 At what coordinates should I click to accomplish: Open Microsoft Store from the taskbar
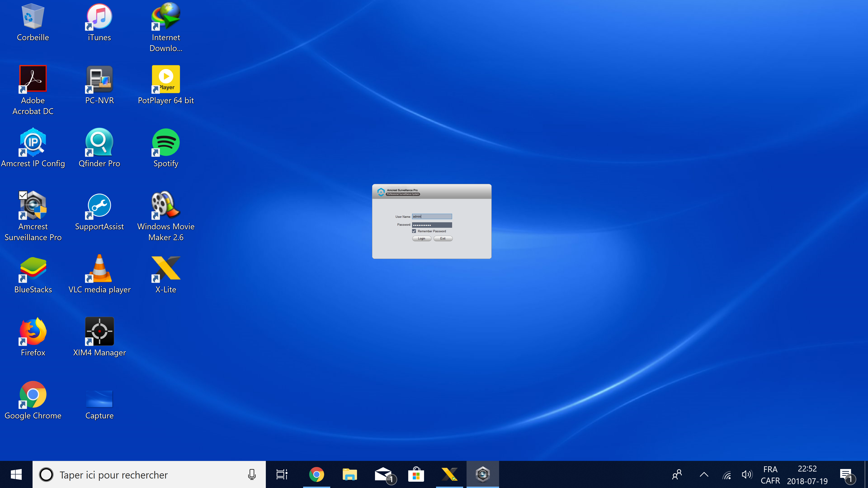[x=416, y=474]
